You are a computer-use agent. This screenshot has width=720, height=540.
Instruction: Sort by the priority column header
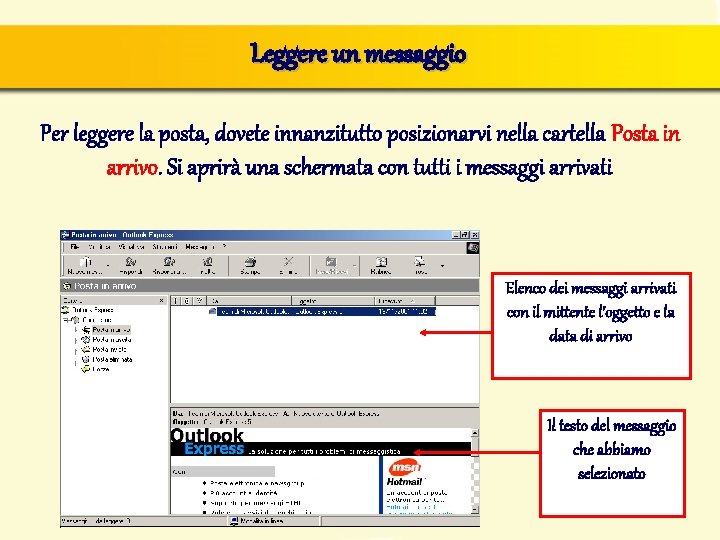pos(176,301)
